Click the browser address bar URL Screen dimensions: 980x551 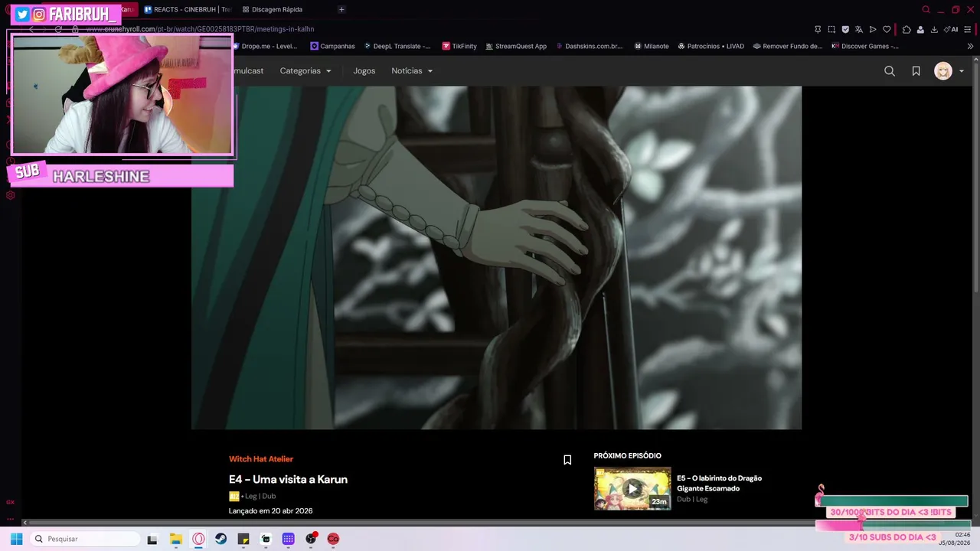coord(200,29)
